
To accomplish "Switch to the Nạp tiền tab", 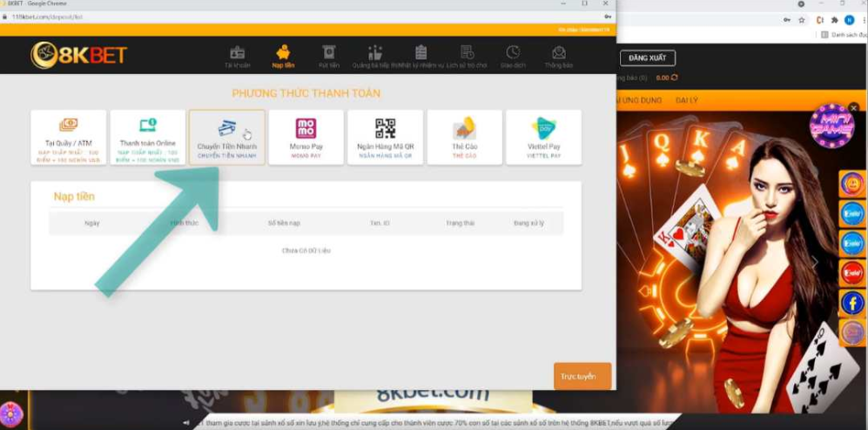I will (x=283, y=57).
